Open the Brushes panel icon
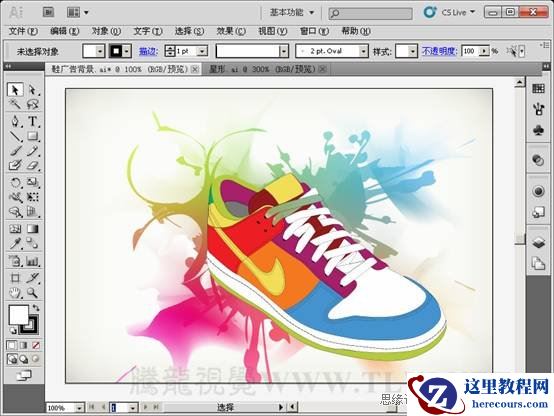The image size is (554, 416). tap(538, 110)
